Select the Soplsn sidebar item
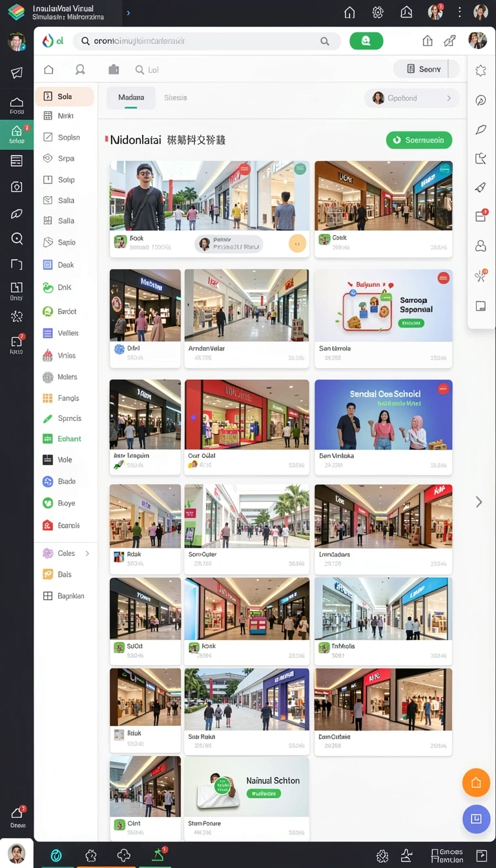The height and width of the screenshot is (868, 496). [x=65, y=137]
